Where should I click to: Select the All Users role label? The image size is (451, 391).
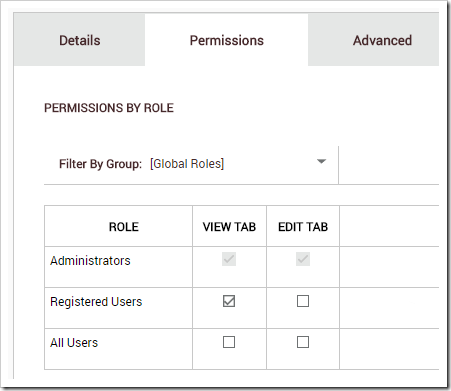[74, 342]
